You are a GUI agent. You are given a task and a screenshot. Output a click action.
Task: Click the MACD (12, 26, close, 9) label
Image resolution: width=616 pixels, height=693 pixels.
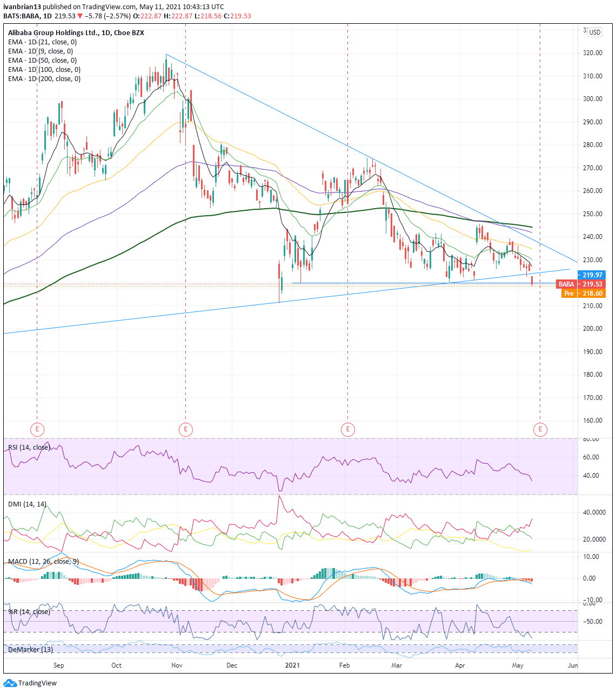click(43, 562)
